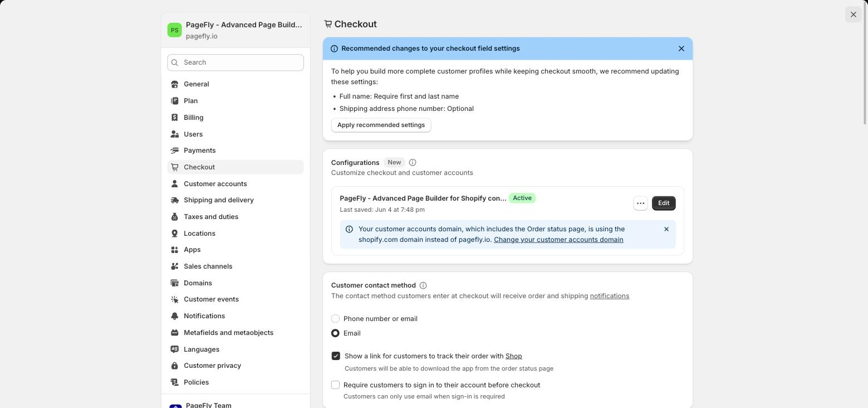
Task: Dismiss the recommended changes banner
Action: coord(681,48)
